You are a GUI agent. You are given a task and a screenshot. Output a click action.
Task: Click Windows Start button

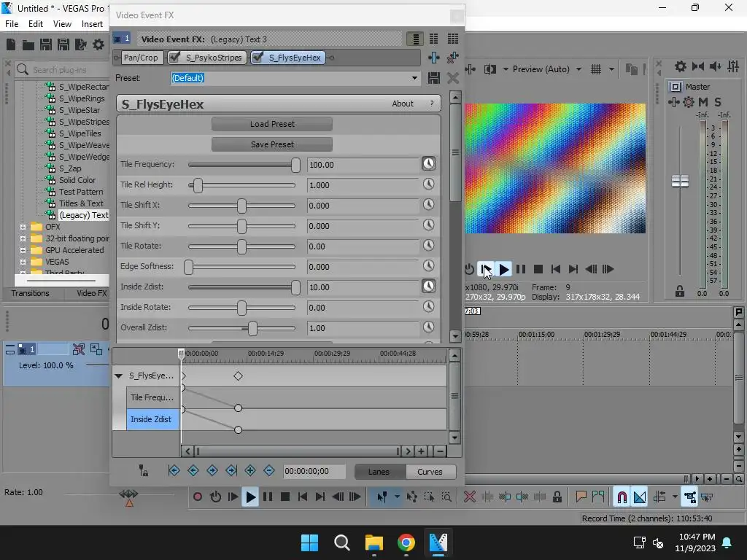click(x=309, y=542)
